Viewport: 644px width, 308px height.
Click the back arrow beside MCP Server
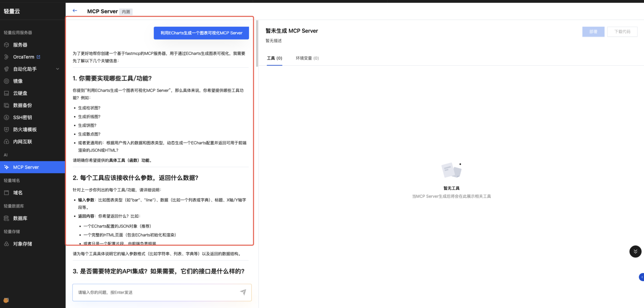(75, 11)
